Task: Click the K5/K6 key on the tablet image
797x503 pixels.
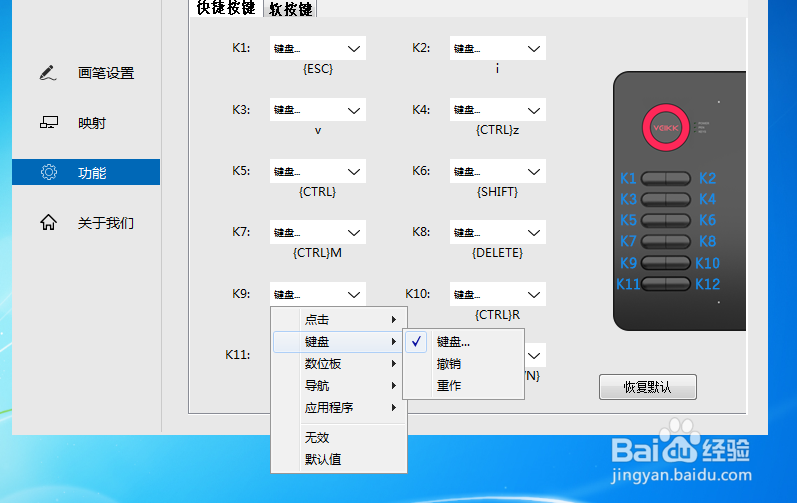Action: coord(665,221)
